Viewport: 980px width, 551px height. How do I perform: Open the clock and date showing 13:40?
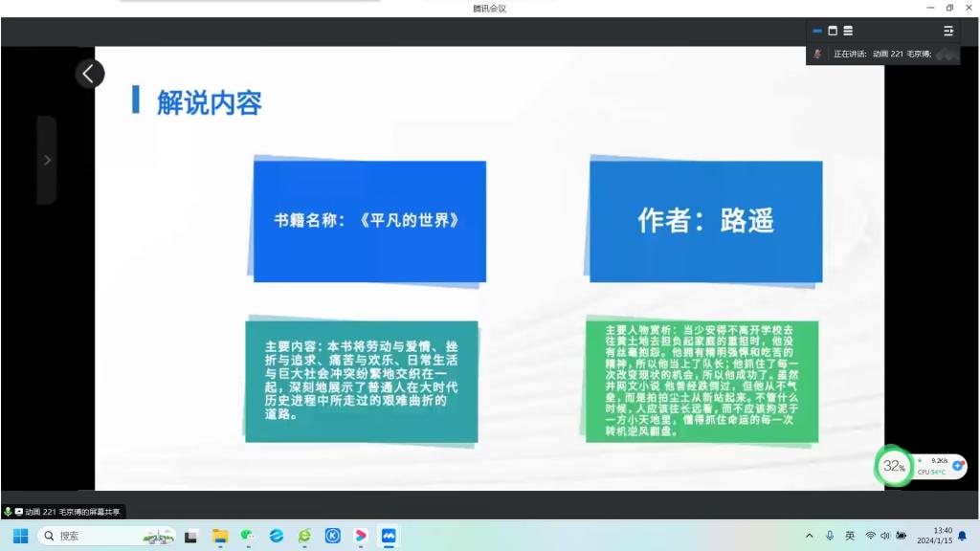click(934, 536)
